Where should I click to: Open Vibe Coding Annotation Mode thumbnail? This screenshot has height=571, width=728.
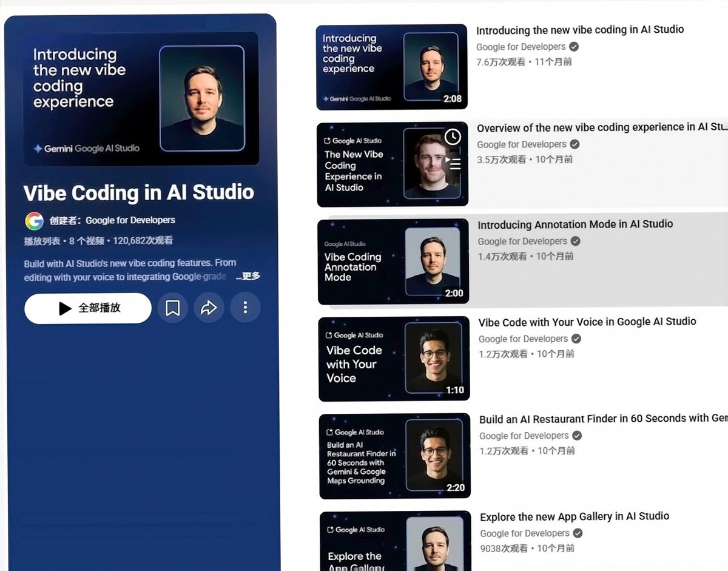(x=393, y=262)
